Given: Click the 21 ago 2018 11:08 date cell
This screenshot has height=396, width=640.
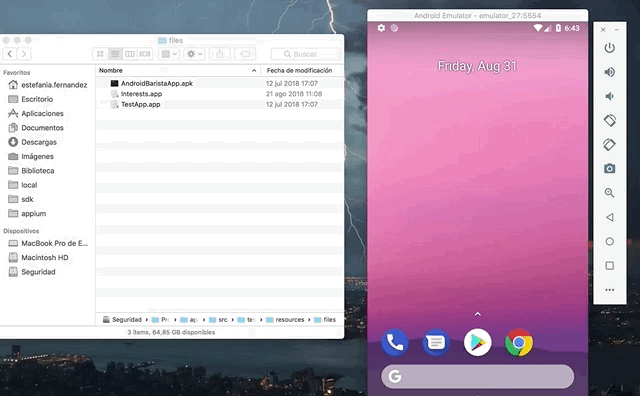Looking at the screenshot, I should point(294,94).
